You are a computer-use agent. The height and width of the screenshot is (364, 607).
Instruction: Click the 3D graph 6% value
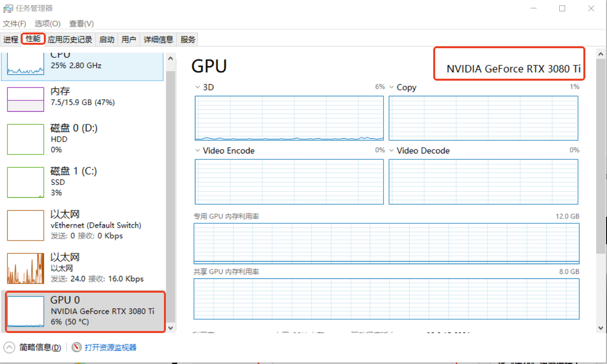tap(380, 87)
